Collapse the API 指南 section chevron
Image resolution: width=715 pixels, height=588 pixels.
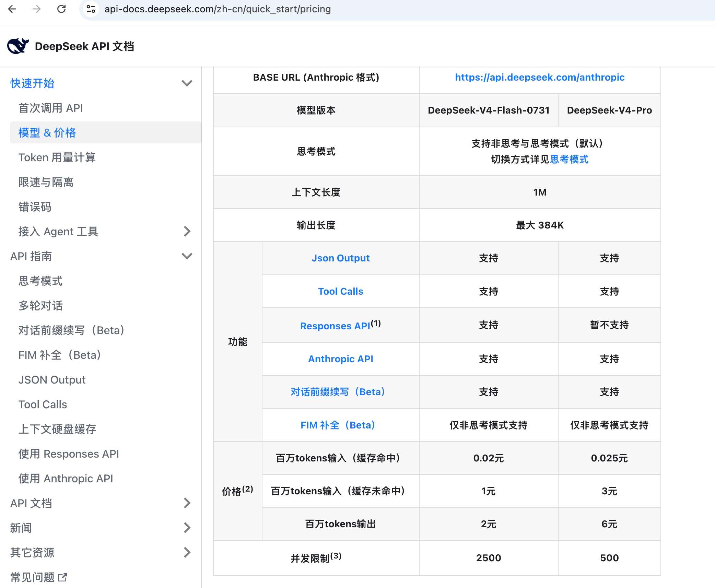tap(187, 256)
